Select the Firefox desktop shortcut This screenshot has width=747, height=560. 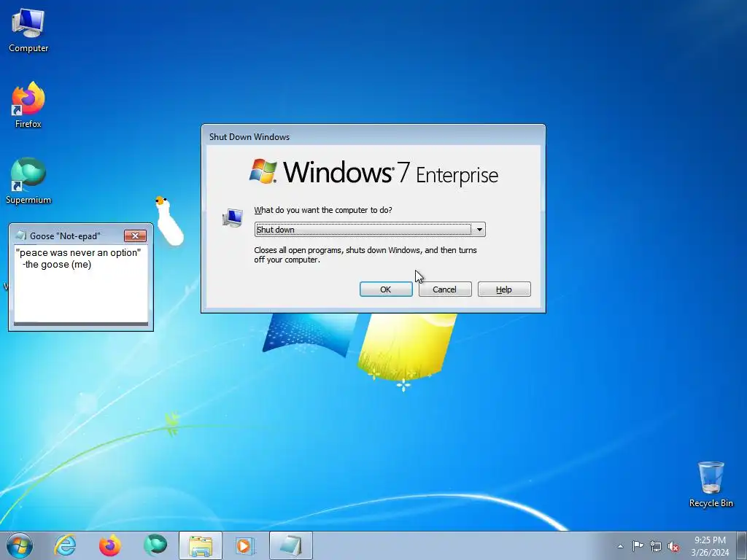click(x=28, y=105)
